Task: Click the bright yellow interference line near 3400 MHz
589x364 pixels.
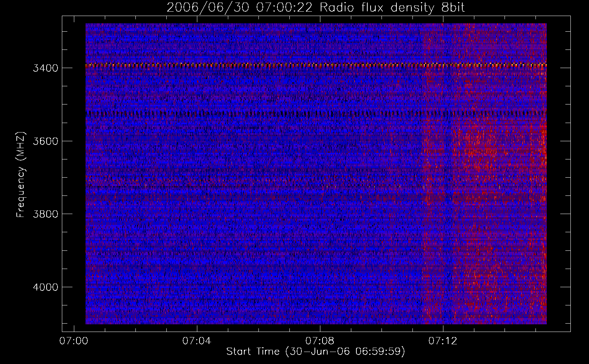Action: tap(316, 65)
